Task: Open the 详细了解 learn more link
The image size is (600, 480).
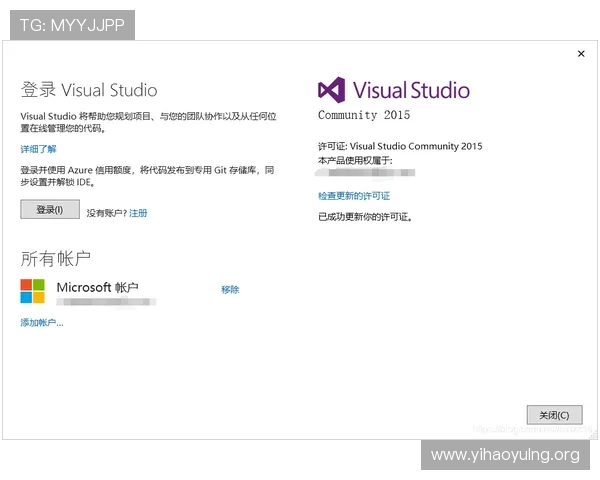Action: click(x=38, y=149)
